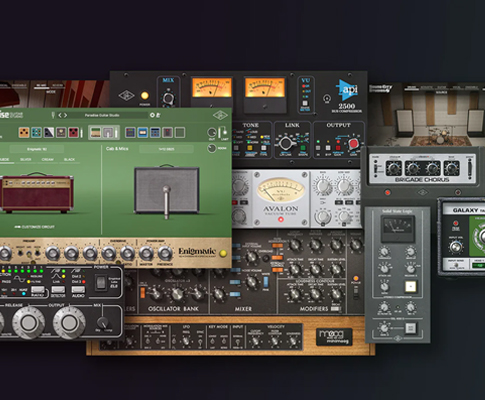
Task: Select the red pedal effect icon
Action: pyautogui.click(x=73, y=132)
